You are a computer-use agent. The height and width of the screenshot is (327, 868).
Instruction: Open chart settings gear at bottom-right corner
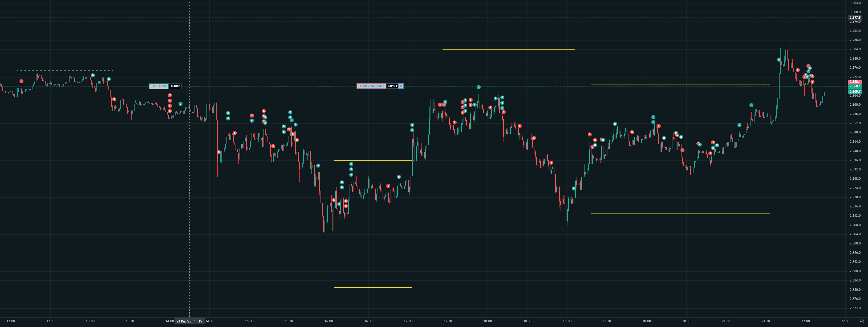[x=862, y=321]
